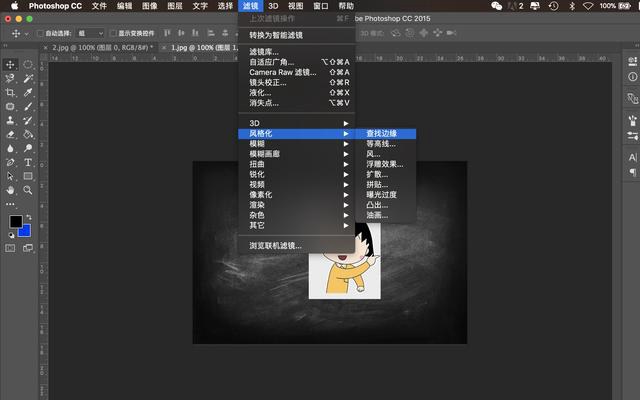Open the 组 auto-select dropdown
Image resolution: width=640 pixels, height=400 pixels.
click(90, 33)
